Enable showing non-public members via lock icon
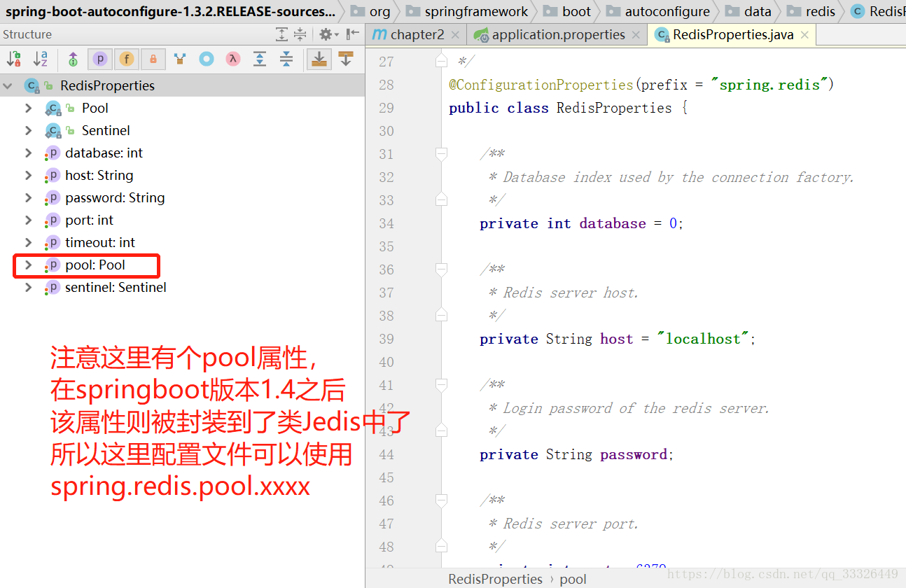Image resolution: width=906 pixels, height=588 pixels. (153, 59)
